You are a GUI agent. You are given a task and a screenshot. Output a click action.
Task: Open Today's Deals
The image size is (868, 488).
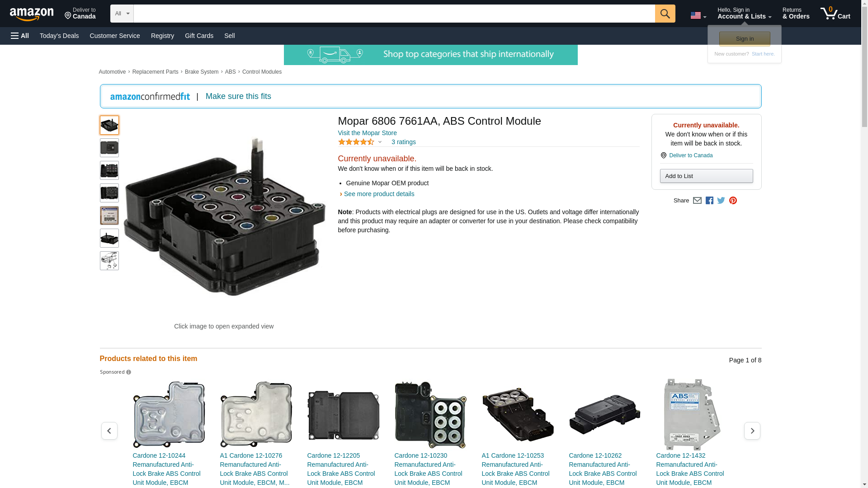coord(59,36)
